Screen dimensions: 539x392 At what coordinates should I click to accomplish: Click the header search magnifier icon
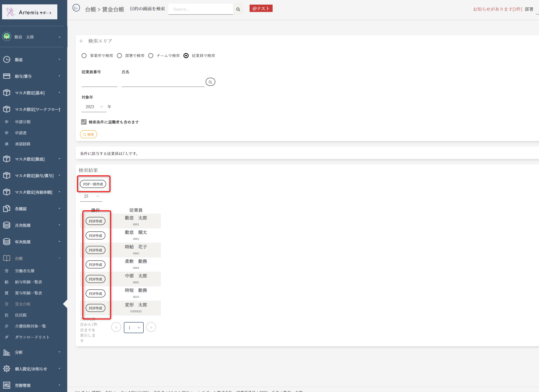[238, 9]
